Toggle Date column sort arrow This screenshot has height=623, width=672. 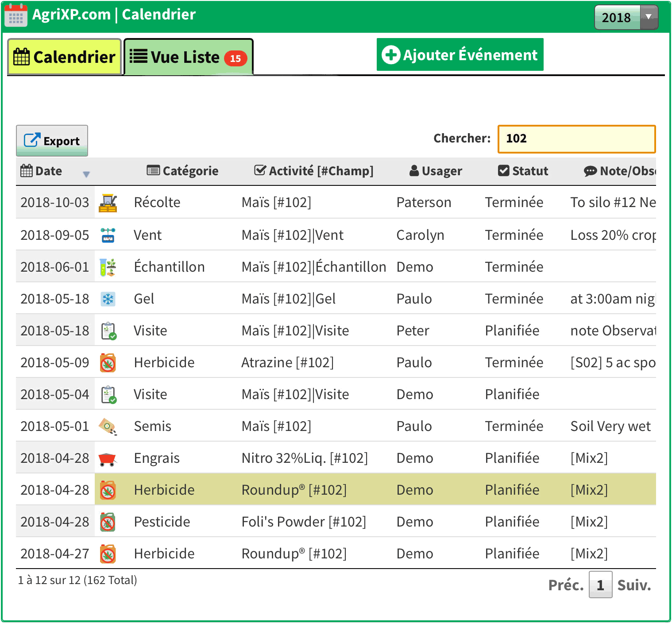86,174
